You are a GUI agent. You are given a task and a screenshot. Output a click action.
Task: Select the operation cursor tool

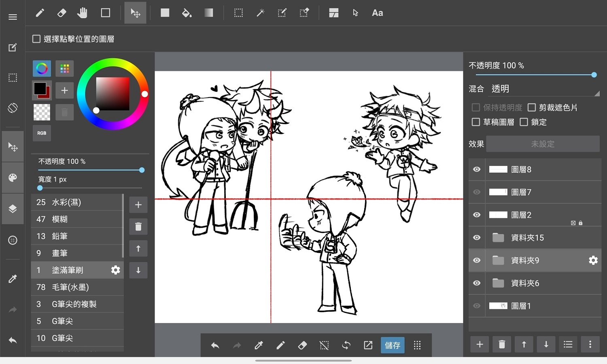355,13
